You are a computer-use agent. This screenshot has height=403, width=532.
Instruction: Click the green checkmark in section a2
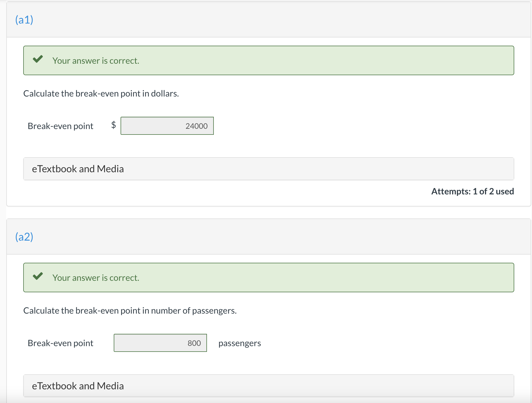coord(38,276)
